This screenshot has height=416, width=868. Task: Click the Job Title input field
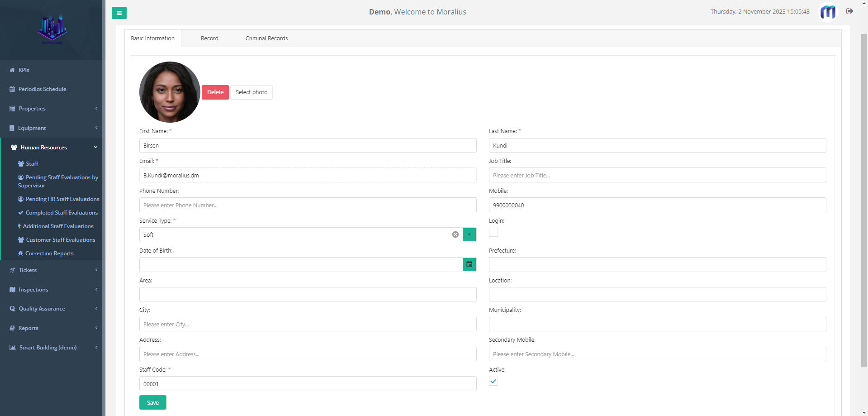pyautogui.click(x=657, y=175)
